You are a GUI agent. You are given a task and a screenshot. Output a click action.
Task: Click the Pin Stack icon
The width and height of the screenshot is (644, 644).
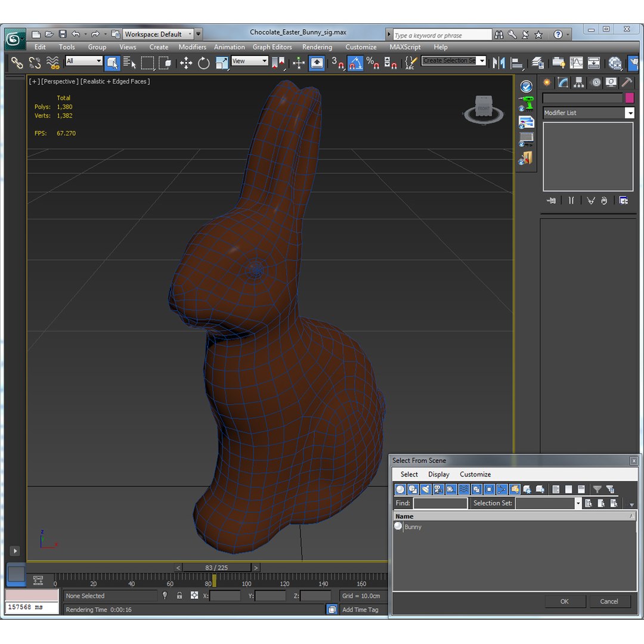(x=551, y=200)
